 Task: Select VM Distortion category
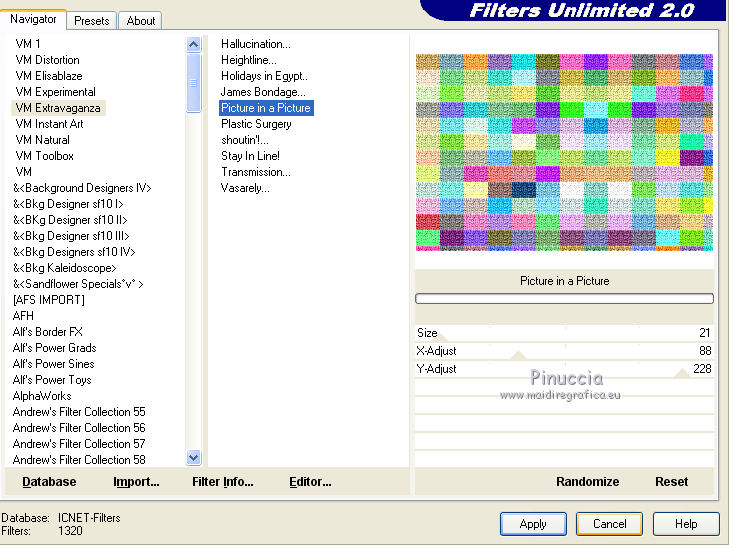47,60
